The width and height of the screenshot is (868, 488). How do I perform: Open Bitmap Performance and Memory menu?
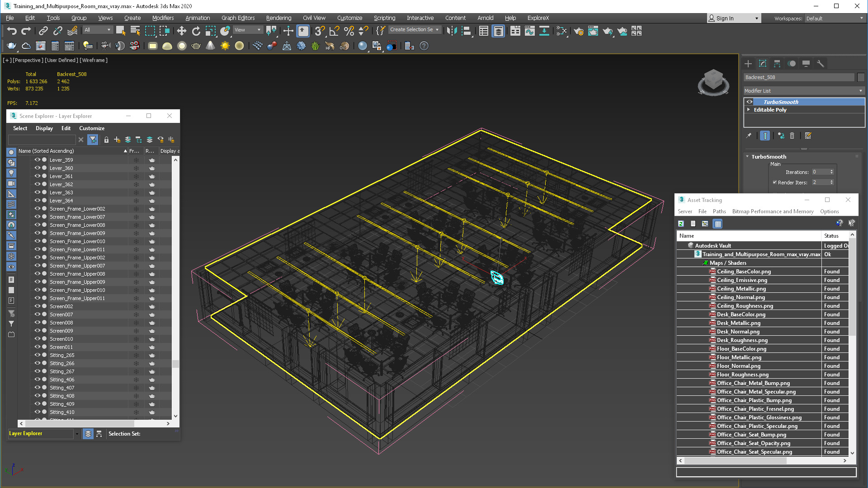click(x=773, y=211)
